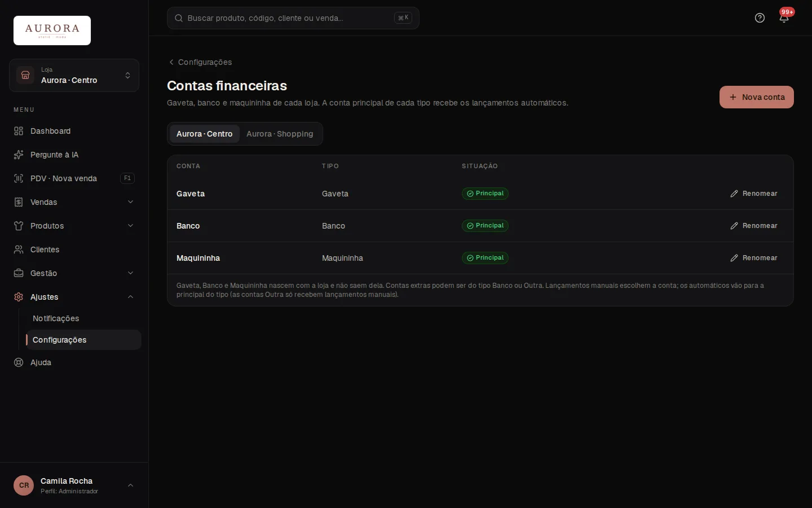This screenshot has width=812, height=508.
Task: Click the Ajuda lifebuoy icon
Action: (19, 362)
